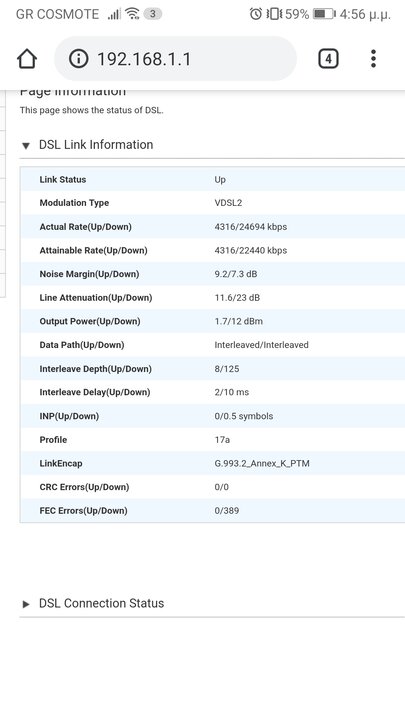Select the Actual Rate(Up/Down) row
The image size is (405, 720).
coord(213,227)
